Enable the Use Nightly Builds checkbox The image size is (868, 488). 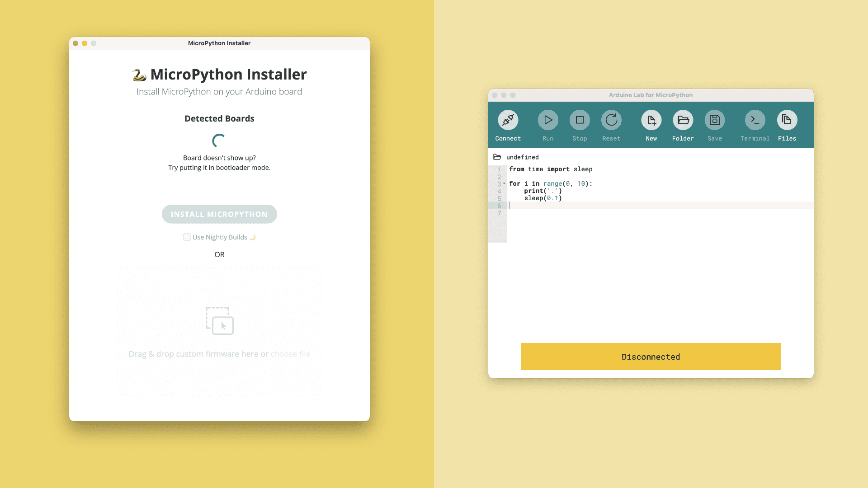pyautogui.click(x=187, y=237)
